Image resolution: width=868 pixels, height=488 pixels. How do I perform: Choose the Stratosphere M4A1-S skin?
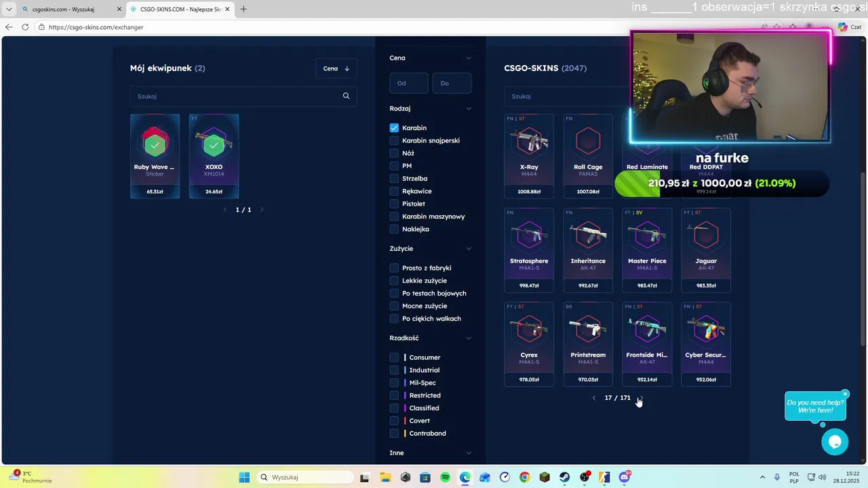[529, 250]
